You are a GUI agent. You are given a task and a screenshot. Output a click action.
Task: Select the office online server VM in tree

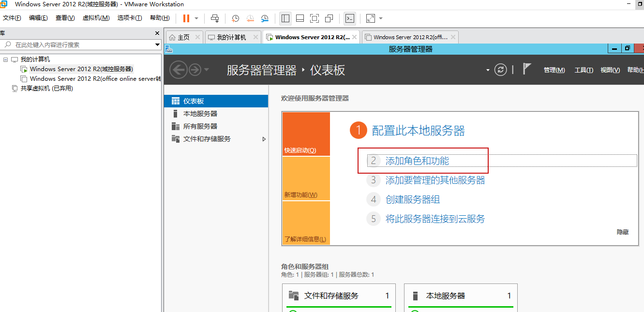(x=95, y=79)
